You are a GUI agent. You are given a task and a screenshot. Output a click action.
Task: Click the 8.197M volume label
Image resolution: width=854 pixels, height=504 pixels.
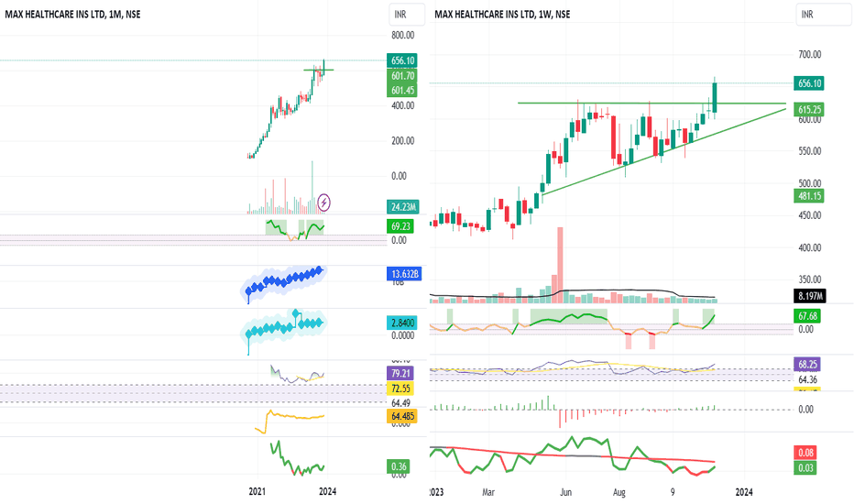810,296
